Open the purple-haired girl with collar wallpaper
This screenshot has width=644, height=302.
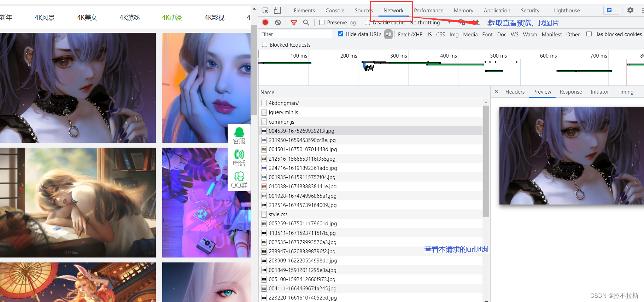pos(78,88)
